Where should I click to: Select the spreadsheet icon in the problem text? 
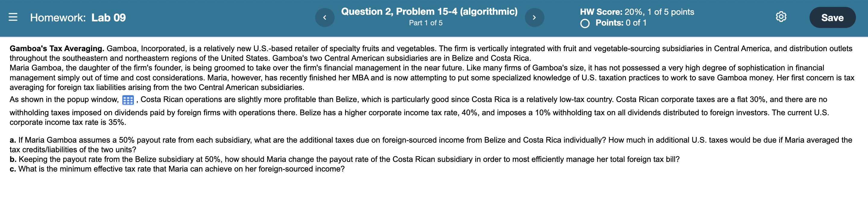tap(129, 100)
